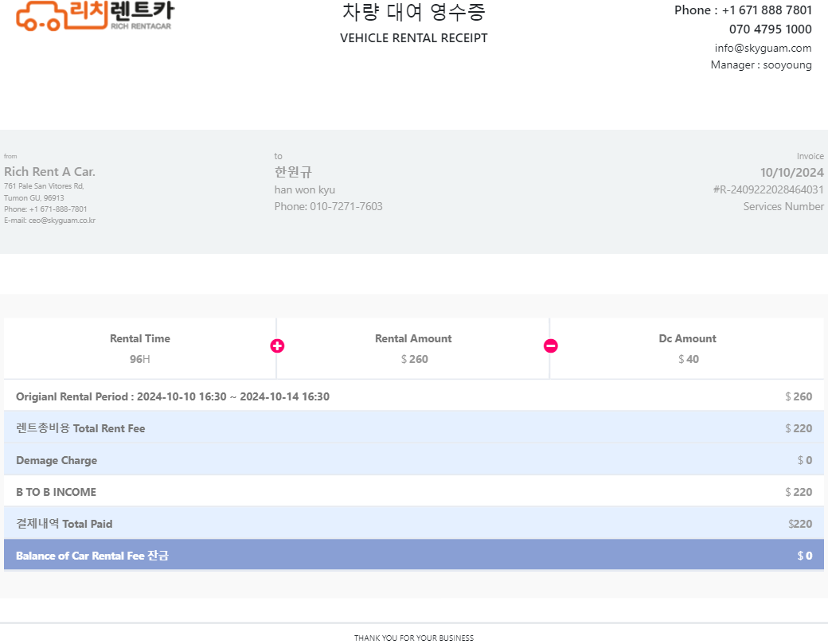Screen dimensions: 828x644
Task: Click the Rich Rentacar logo
Action: pyautogui.click(x=94, y=14)
